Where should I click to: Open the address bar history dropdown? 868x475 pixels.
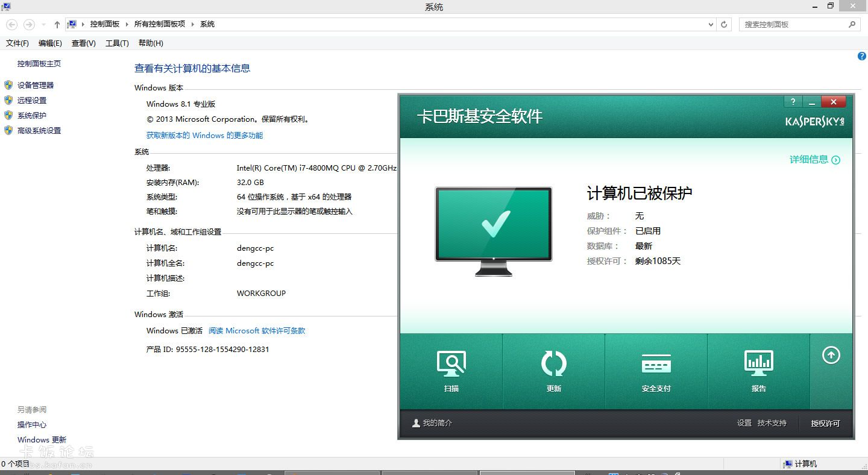[x=711, y=25]
